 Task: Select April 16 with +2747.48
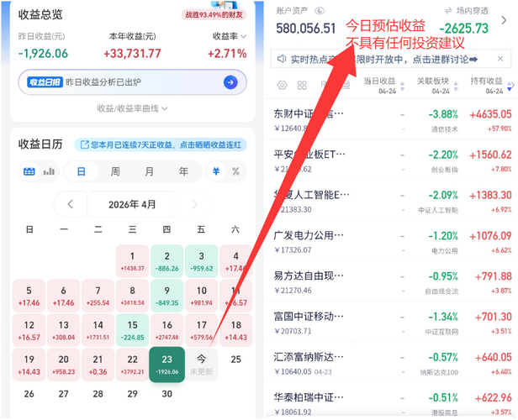[167, 330]
